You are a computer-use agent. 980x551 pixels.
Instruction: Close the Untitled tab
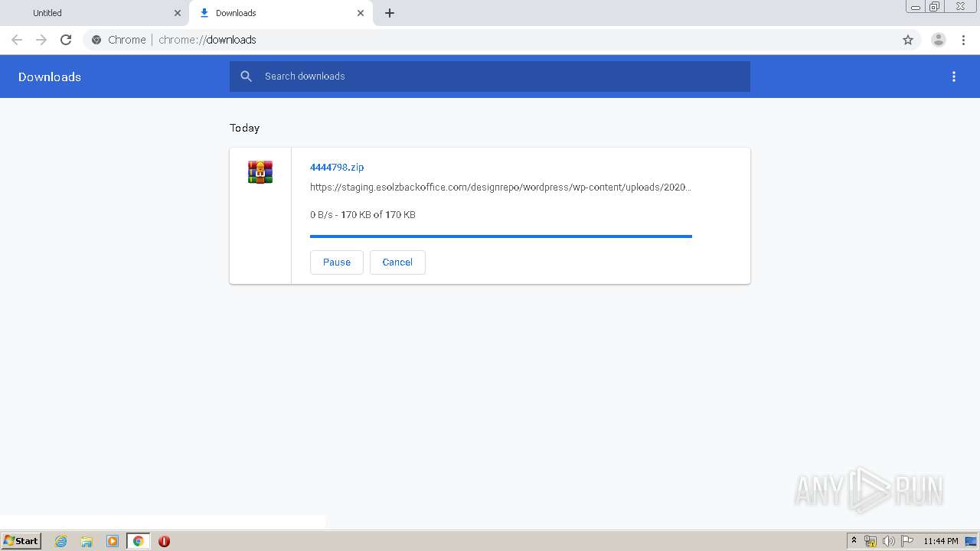pos(178,13)
